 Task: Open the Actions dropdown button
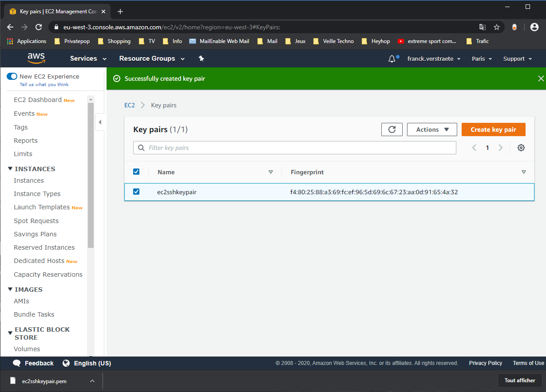(x=432, y=129)
